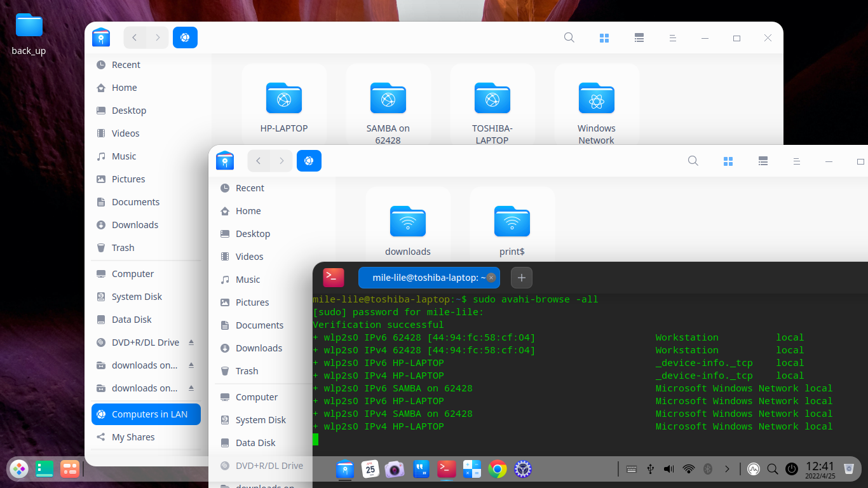
Task: Launch Google Chrome from the dock
Action: click(498, 469)
